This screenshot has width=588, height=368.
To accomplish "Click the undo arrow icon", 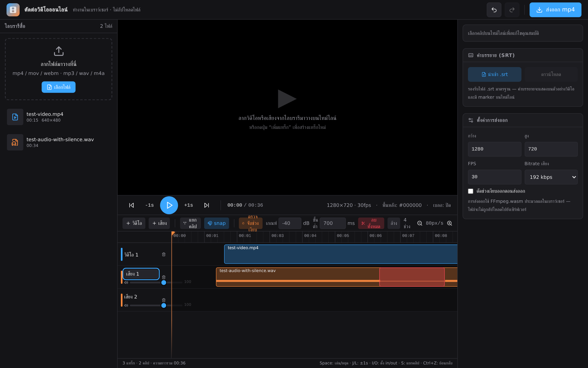I will pyautogui.click(x=494, y=10).
